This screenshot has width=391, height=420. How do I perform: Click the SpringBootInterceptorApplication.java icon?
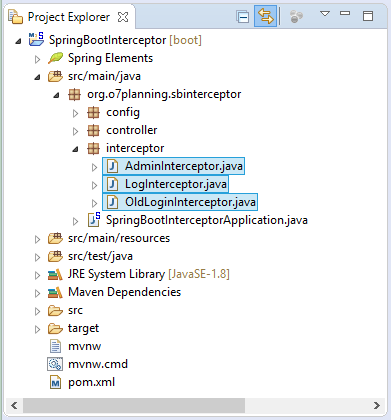[x=94, y=220]
